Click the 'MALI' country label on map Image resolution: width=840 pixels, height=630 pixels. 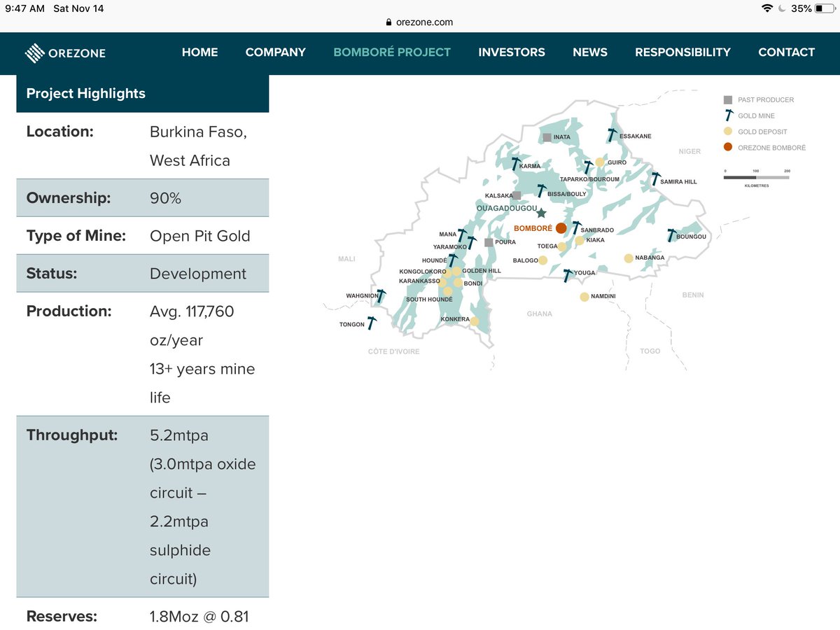(346, 259)
